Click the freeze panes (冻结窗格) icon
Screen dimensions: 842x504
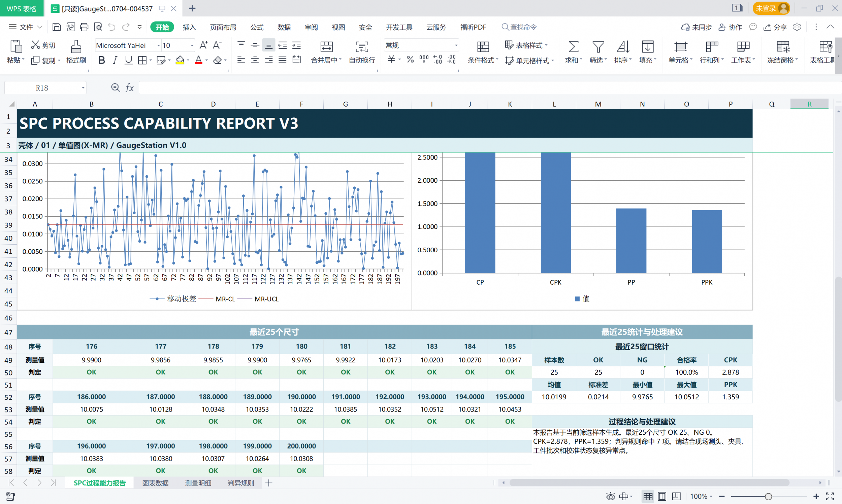pyautogui.click(x=783, y=46)
